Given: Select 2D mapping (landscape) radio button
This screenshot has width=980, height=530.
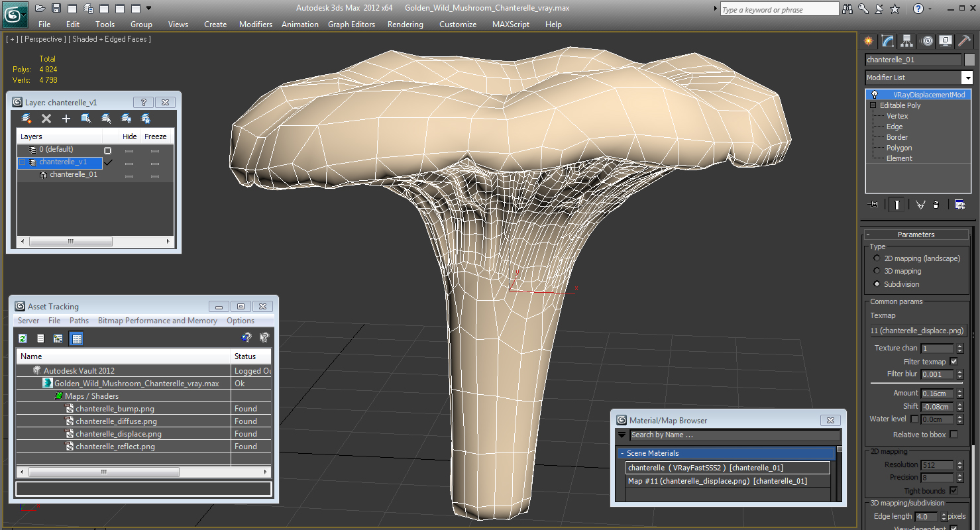Looking at the screenshot, I should 877,258.
